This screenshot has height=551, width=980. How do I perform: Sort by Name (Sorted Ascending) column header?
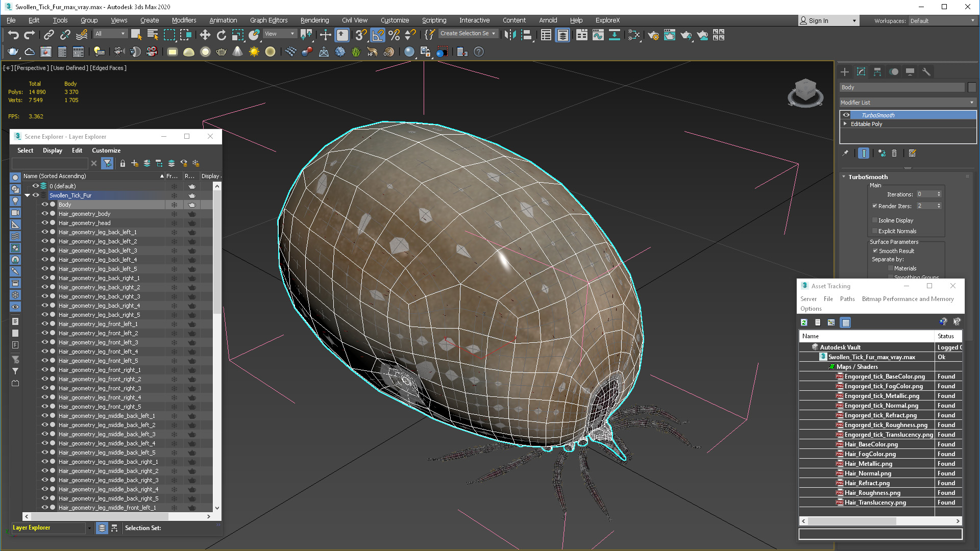(93, 176)
